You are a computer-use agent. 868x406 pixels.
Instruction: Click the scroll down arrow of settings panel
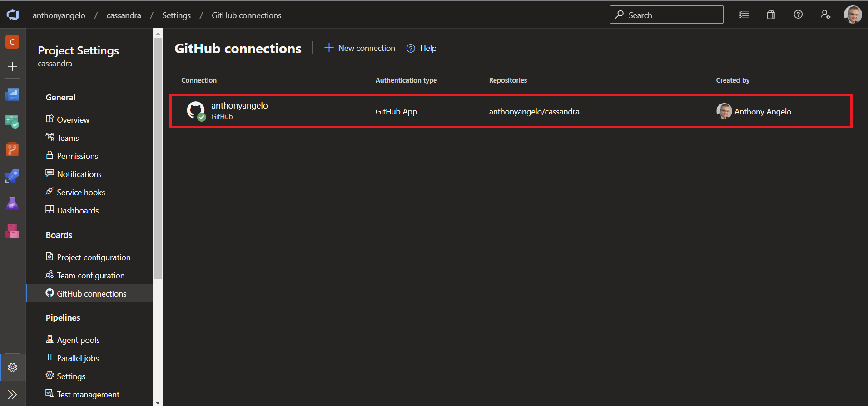pyautogui.click(x=158, y=402)
